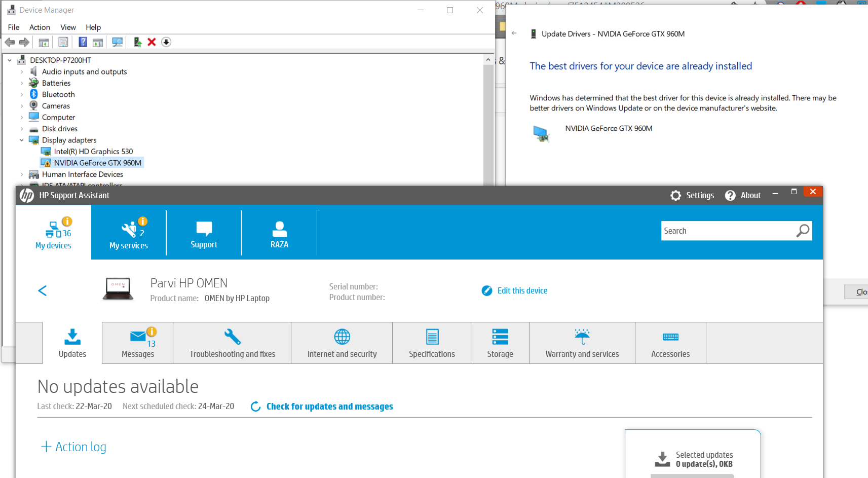Expand the Action log section
Image resolution: width=868 pixels, height=478 pixels.
73,447
